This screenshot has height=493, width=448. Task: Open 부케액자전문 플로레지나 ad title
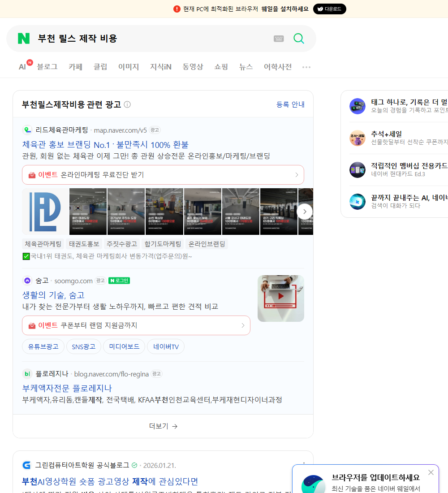(x=67, y=388)
